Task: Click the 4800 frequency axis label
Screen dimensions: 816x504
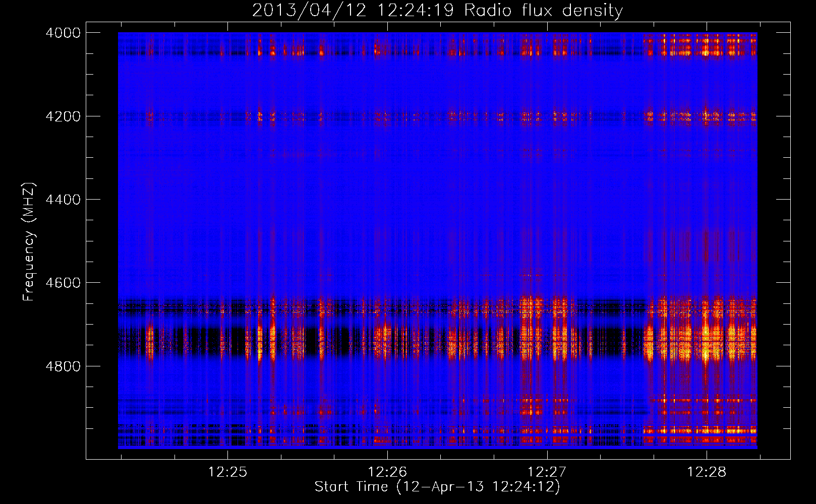Action: pyautogui.click(x=63, y=366)
